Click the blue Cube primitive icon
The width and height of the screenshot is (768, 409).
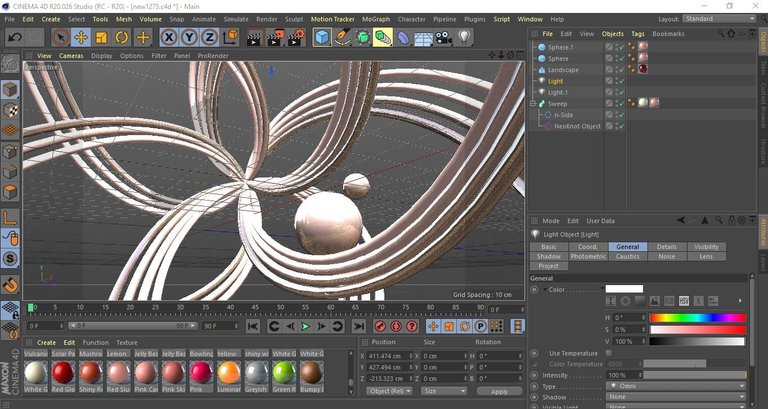coord(322,37)
